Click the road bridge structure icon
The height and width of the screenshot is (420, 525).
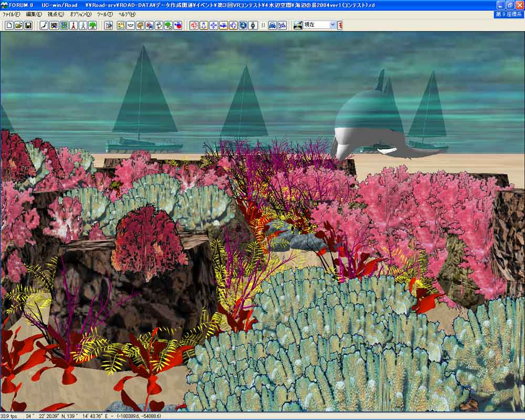(x=54, y=25)
